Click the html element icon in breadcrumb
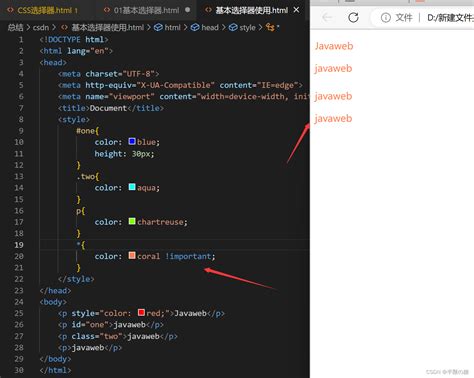 pos(158,27)
